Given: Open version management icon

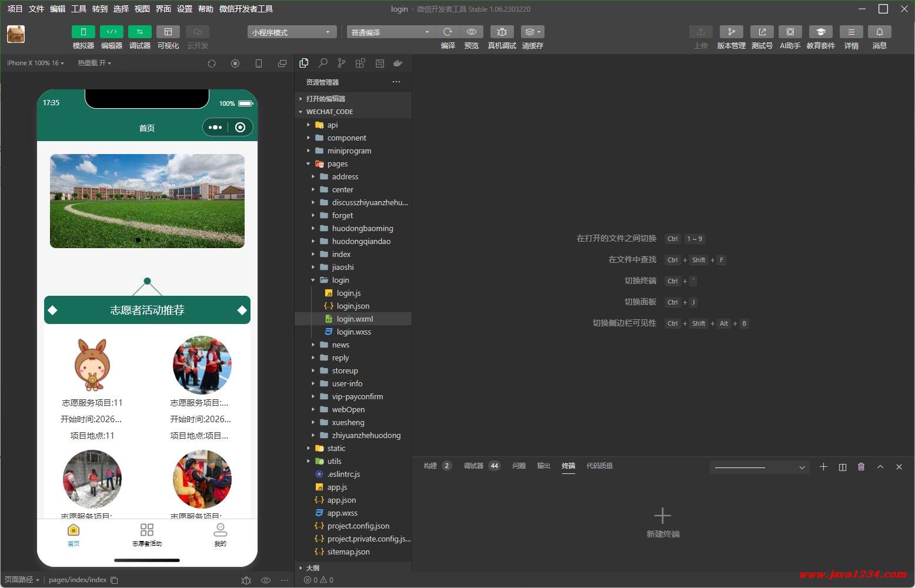Looking at the screenshot, I should coord(731,32).
